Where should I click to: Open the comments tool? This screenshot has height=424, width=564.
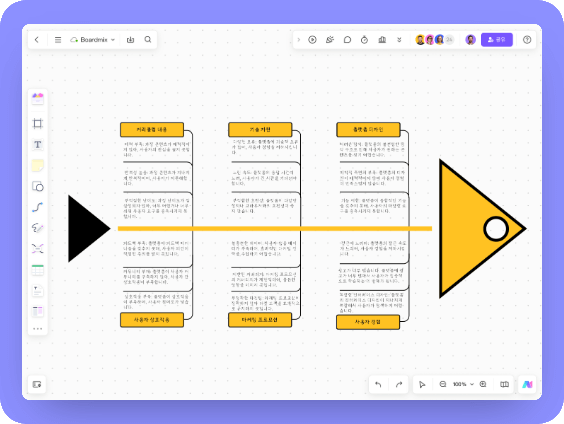point(347,40)
